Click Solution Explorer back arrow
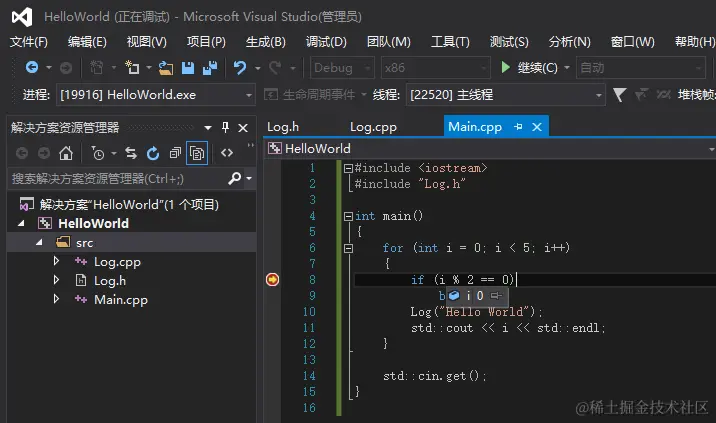716x423 pixels. point(21,153)
